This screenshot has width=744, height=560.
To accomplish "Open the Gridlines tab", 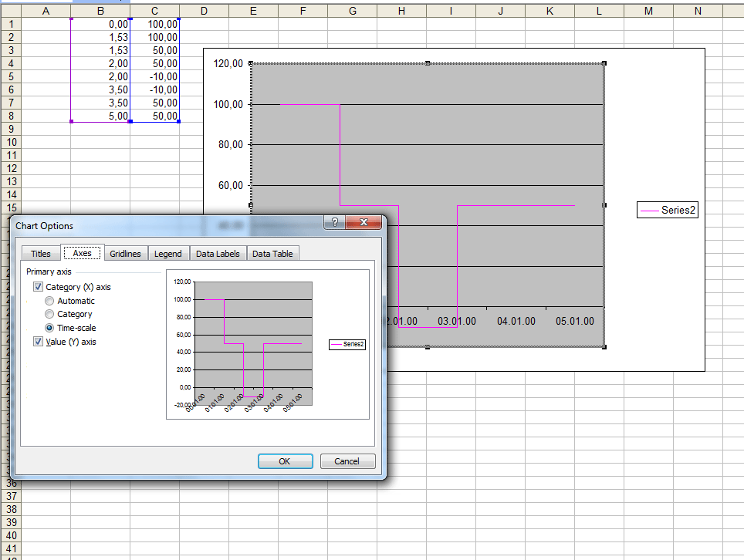I will point(125,253).
